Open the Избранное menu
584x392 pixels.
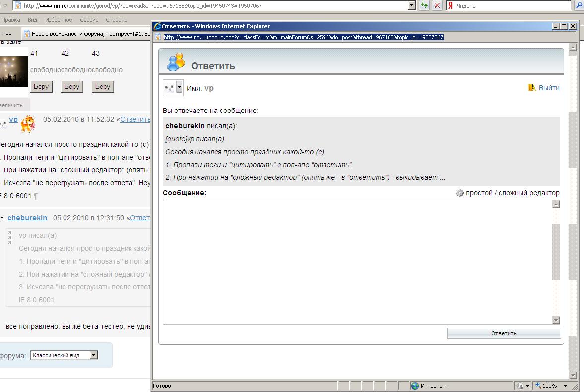pos(59,20)
